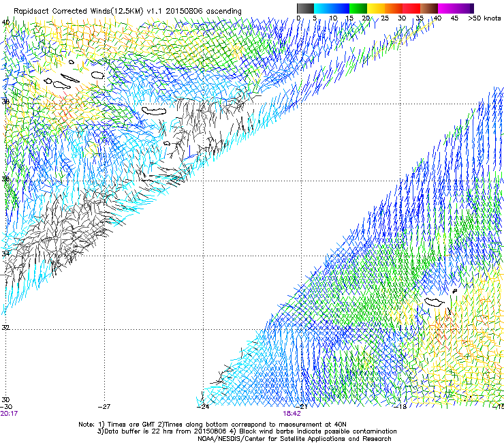Click the legend tick label '35'
The image size is (504, 443).
tap(420, 18)
